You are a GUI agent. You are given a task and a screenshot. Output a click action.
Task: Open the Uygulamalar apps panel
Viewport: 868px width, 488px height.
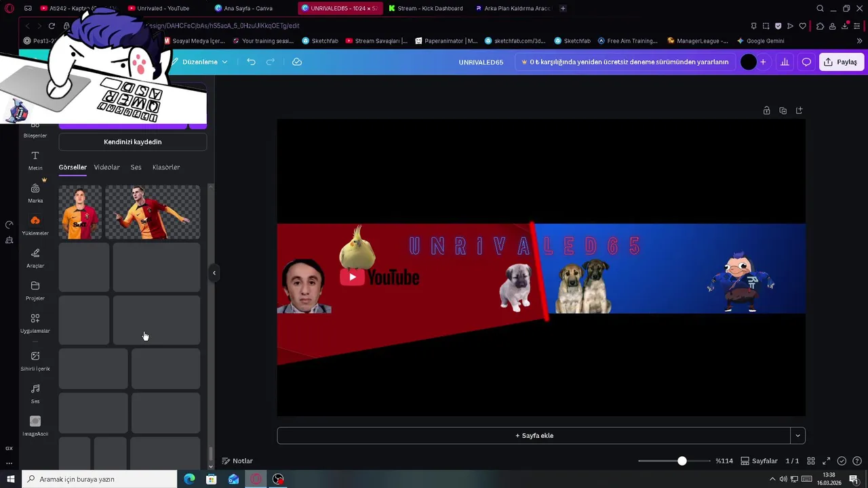[x=35, y=323]
